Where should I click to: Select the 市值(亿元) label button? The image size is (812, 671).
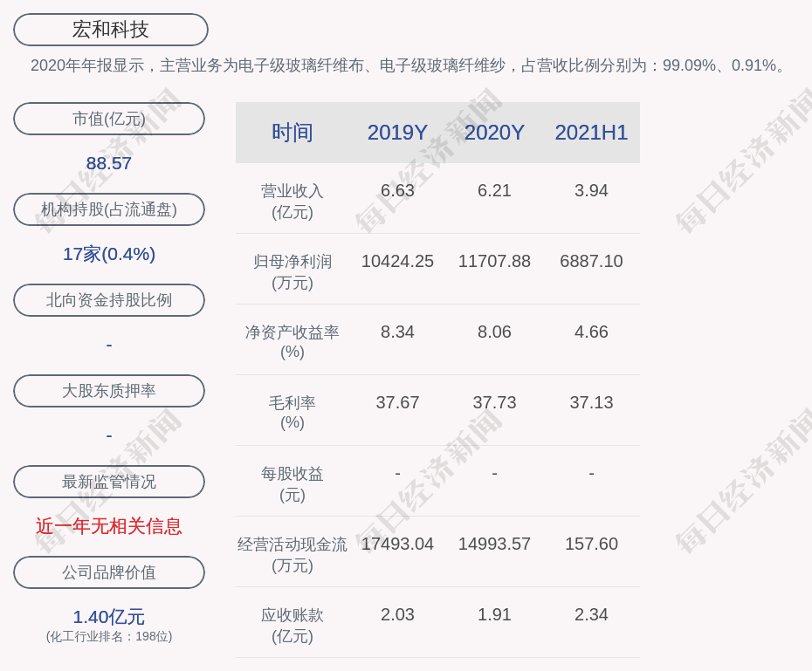[109, 119]
